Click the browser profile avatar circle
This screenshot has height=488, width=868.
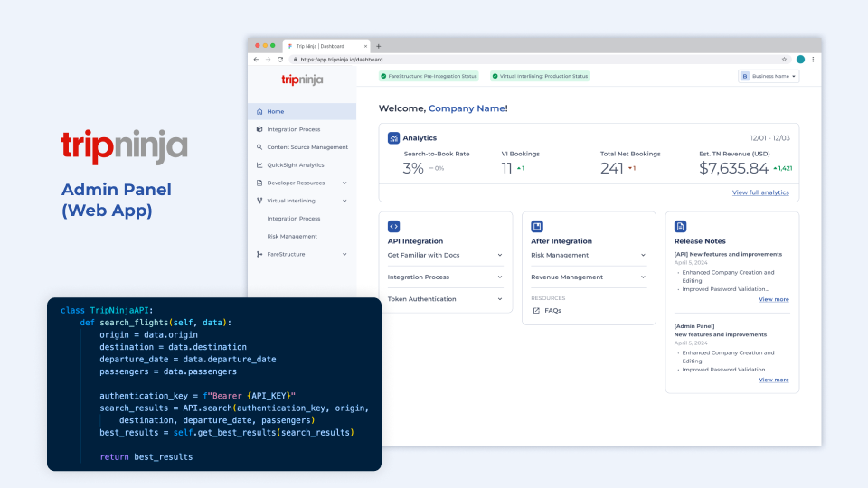(x=800, y=60)
